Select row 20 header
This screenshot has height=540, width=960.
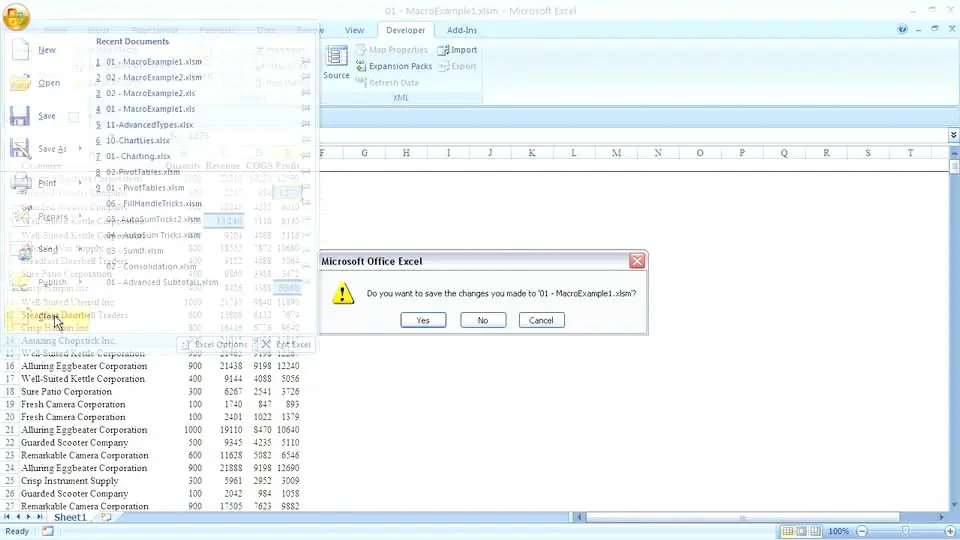tap(9, 417)
